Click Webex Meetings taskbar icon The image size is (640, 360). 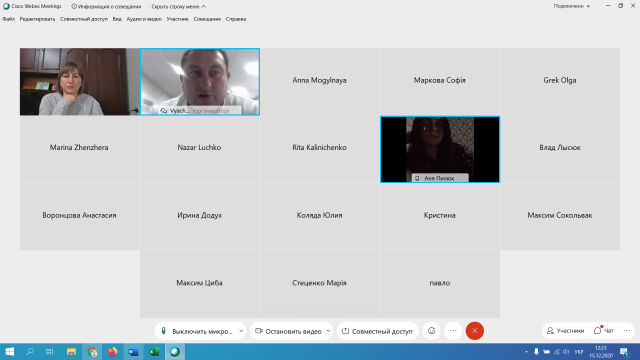pos(175,351)
